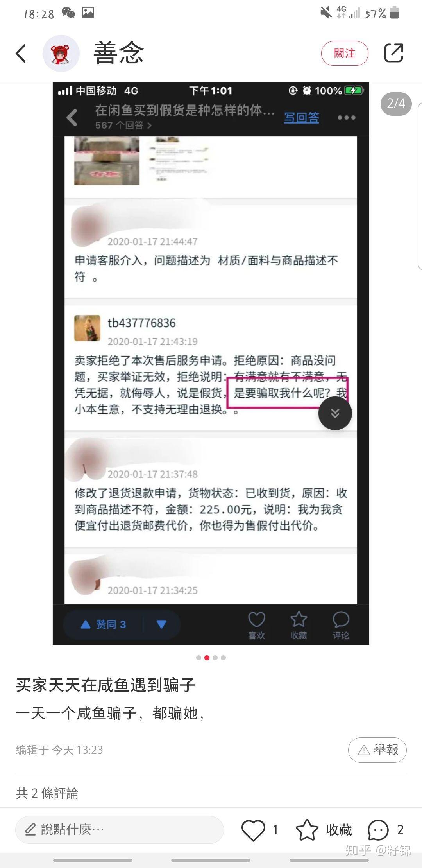The image size is (422, 868).
Task: Follow the author with the 關注 button
Action: tap(345, 53)
